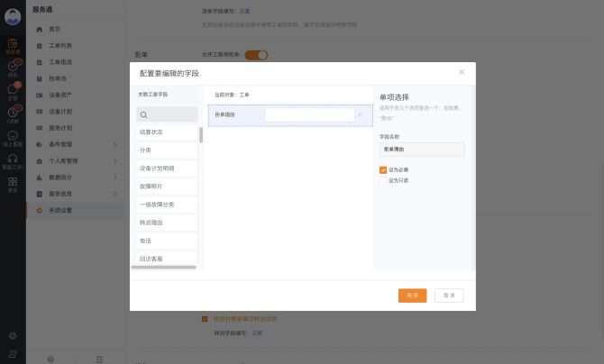Remove the 拒单理由 field with its x icon
604x364 pixels.
tap(361, 114)
